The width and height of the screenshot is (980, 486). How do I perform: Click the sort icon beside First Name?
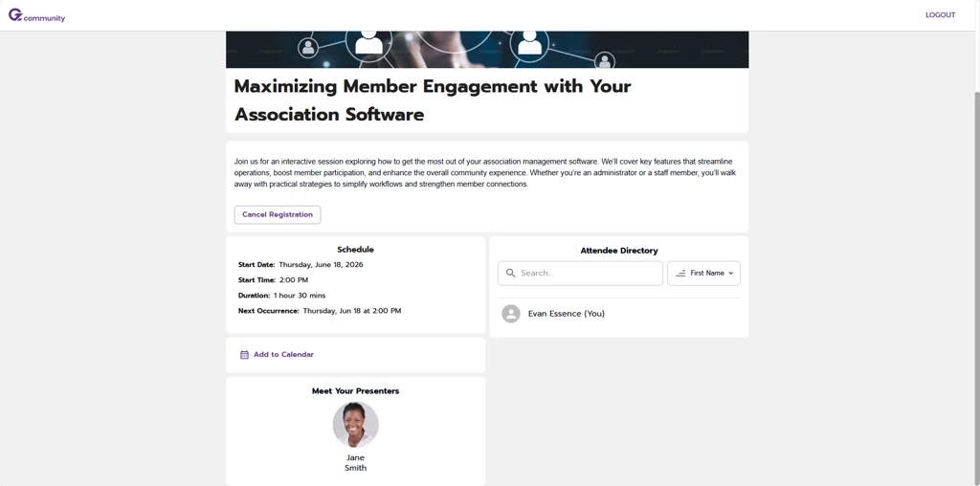tap(680, 274)
